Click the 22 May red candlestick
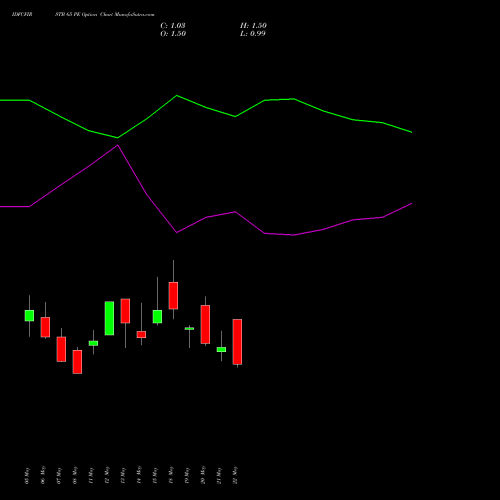Screen dimensions: 500x500 (x=237, y=342)
